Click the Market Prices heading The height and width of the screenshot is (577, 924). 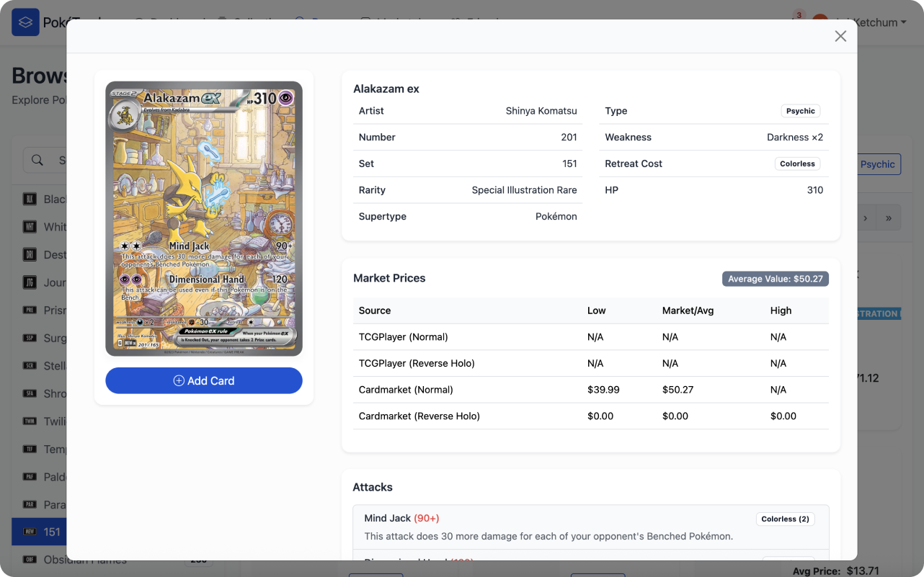coord(389,278)
